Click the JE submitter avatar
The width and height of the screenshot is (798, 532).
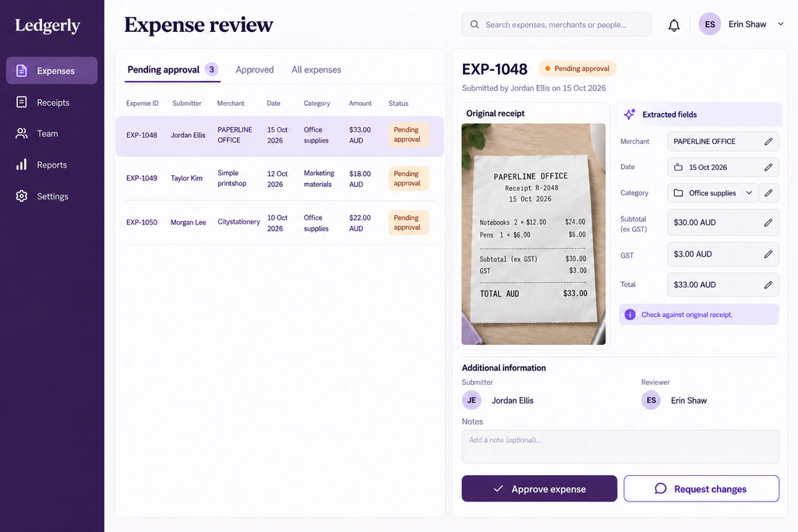coord(471,400)
